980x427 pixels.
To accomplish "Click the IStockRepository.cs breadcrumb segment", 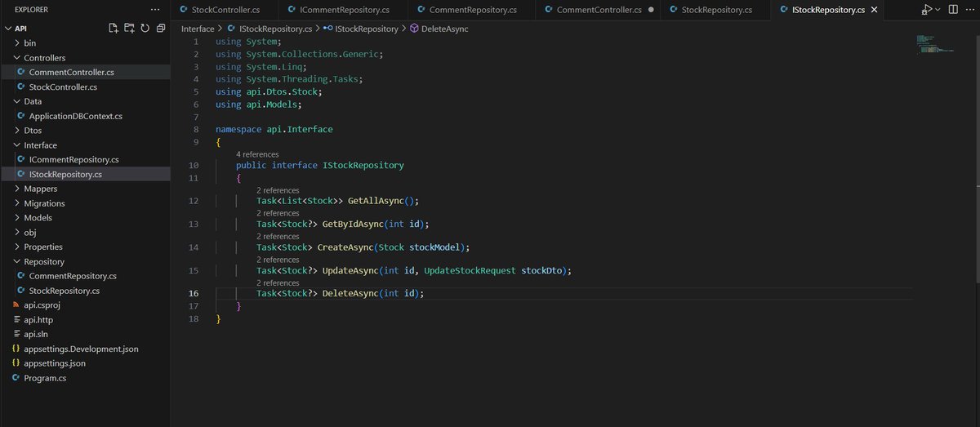I will pyautogui.click(x=275, y=29).
